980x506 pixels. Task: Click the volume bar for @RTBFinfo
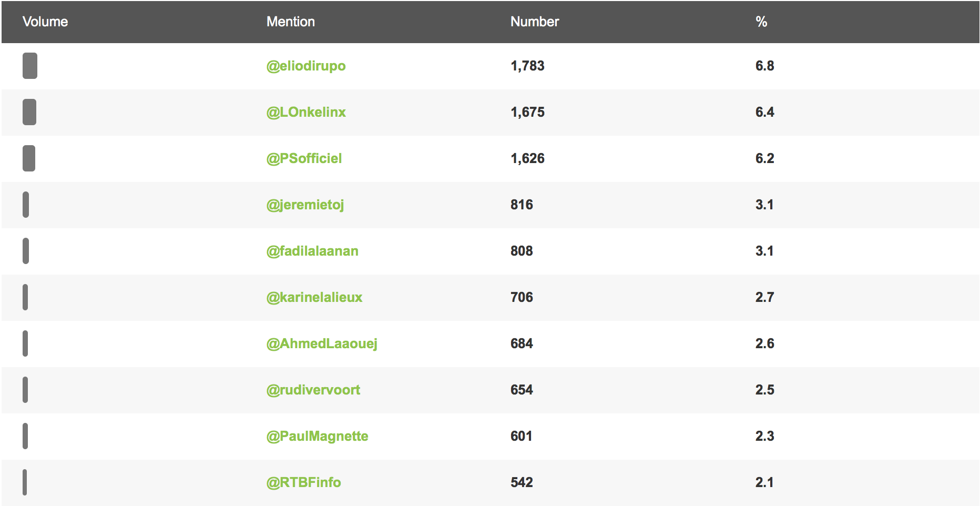point(25,482)
